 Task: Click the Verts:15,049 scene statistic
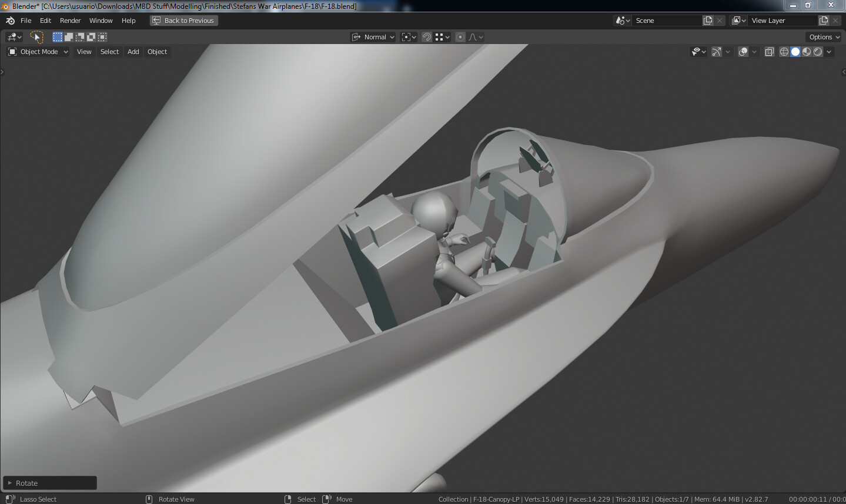pyautogui.click(x=544, y=499)
